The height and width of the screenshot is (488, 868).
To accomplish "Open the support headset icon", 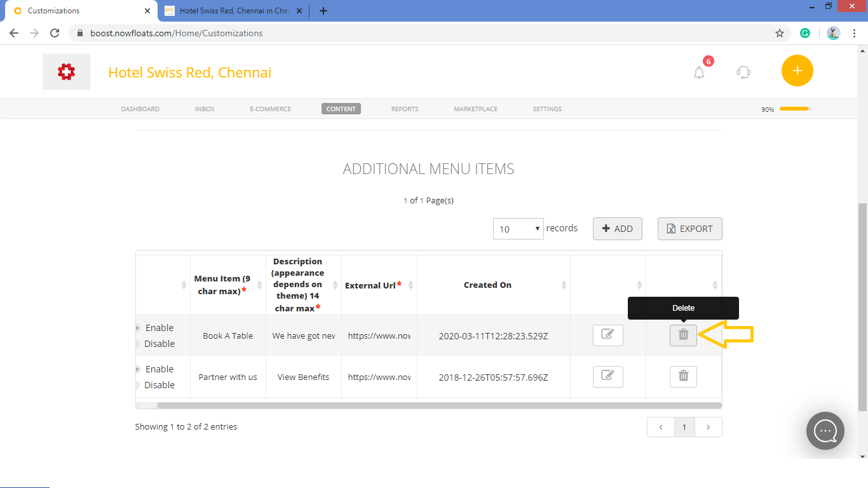I will pyautogui.click(x=743, y=72).
